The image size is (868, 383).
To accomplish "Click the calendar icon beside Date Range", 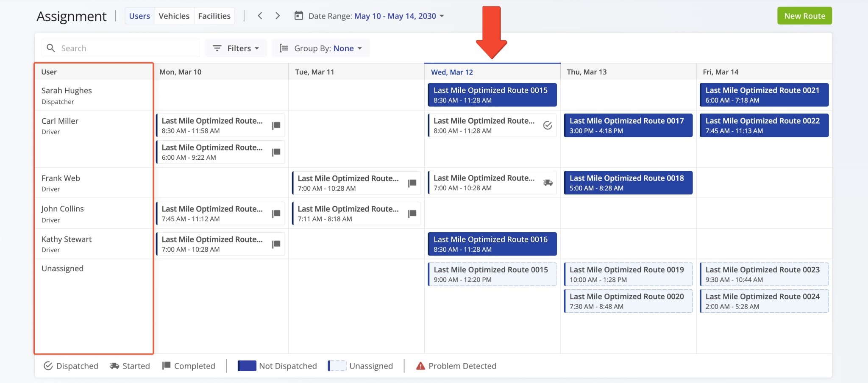I will point(299,16).
